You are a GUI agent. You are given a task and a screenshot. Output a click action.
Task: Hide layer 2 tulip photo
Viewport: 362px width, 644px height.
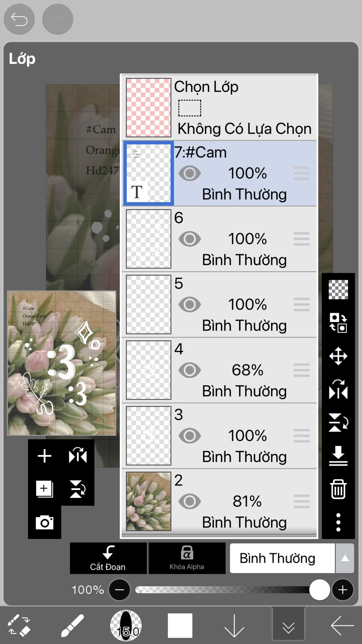pos(189,501)
